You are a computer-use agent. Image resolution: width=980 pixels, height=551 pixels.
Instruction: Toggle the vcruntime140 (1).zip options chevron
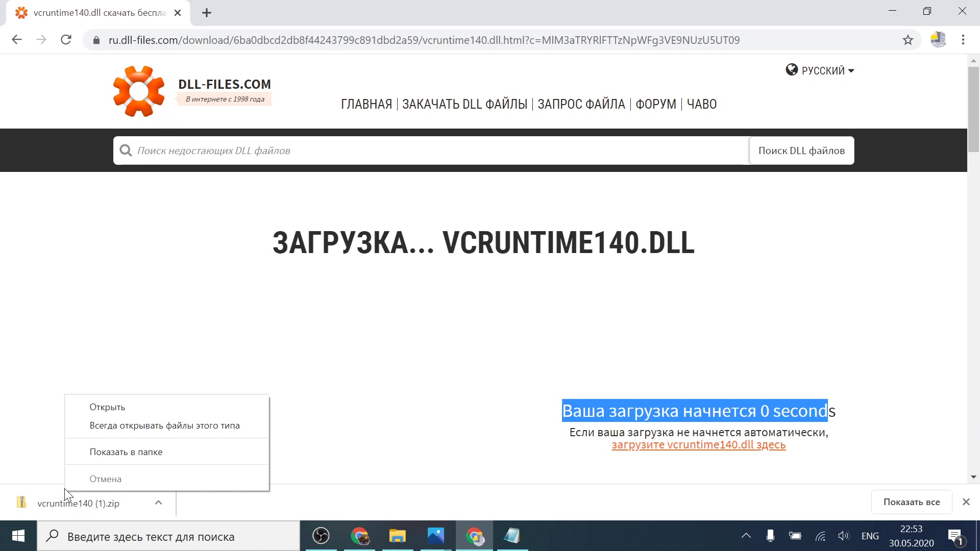pyautogui.click(x=158, y=503)
